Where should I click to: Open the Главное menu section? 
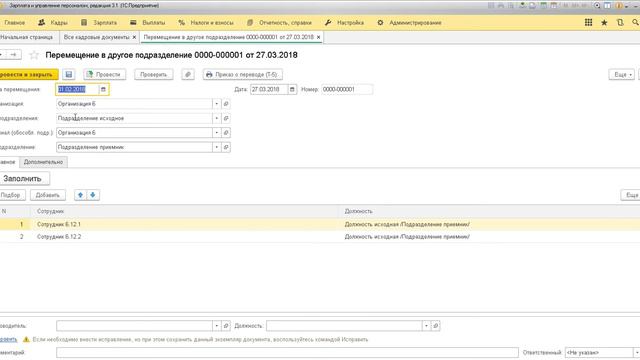coord(14,23)
